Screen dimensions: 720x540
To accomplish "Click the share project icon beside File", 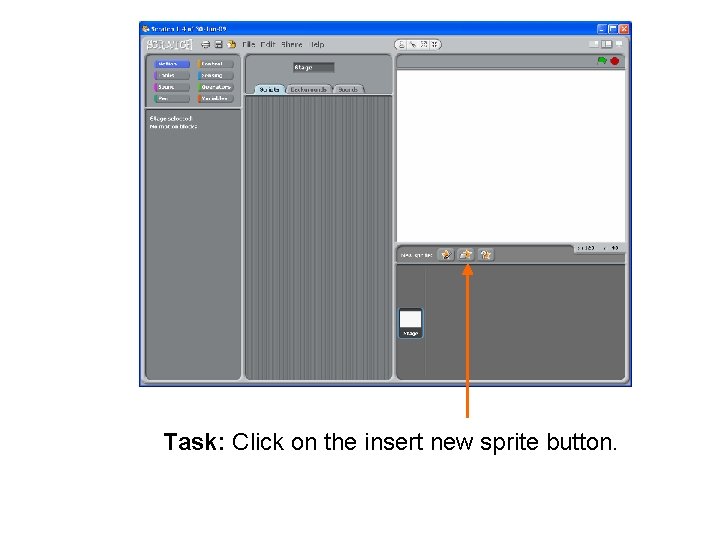I will coord(231,45).
